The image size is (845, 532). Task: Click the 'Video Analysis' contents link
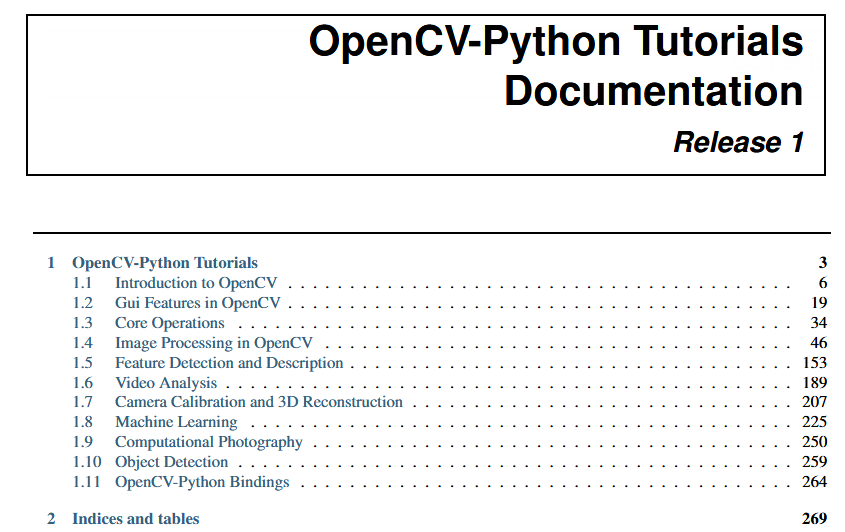[165, 383]
